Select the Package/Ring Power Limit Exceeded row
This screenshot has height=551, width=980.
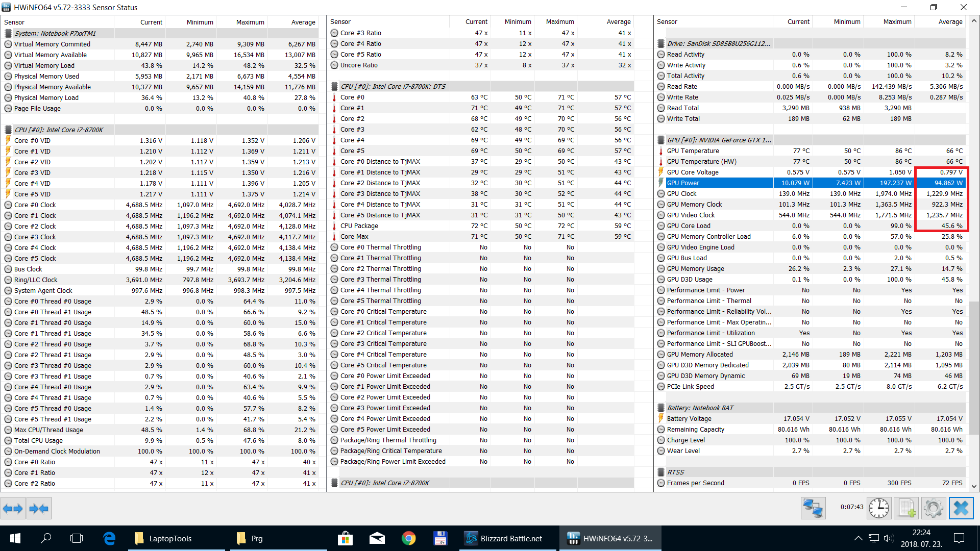pyautogui.click(x=482, y=461)
